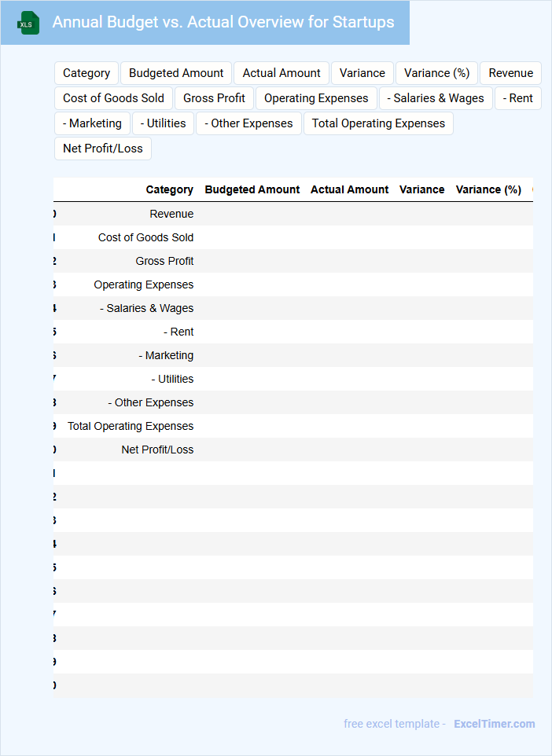Screen dimensions: 552x756
Task: Open the ExcelTimer.com link
Action: 494,724
